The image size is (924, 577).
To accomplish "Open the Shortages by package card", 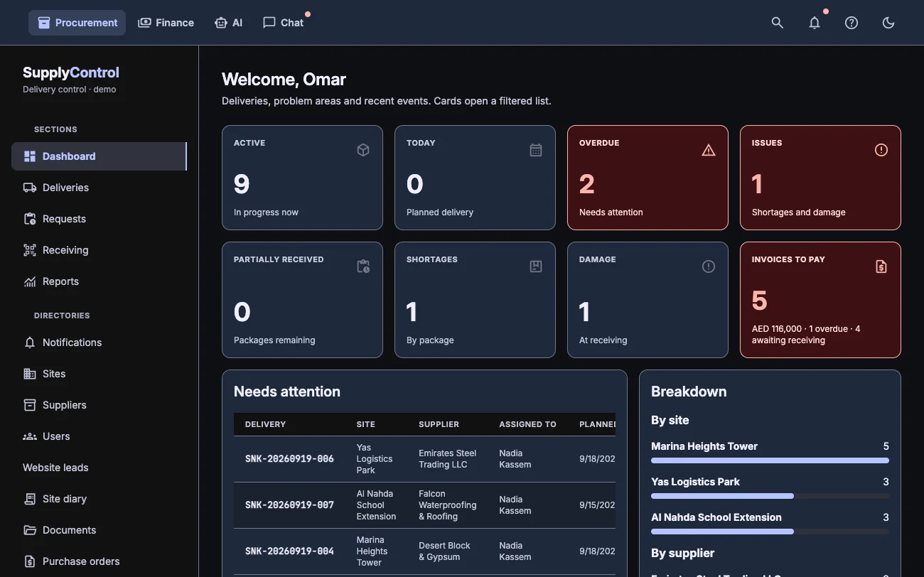I will click(x=475, y=300).
